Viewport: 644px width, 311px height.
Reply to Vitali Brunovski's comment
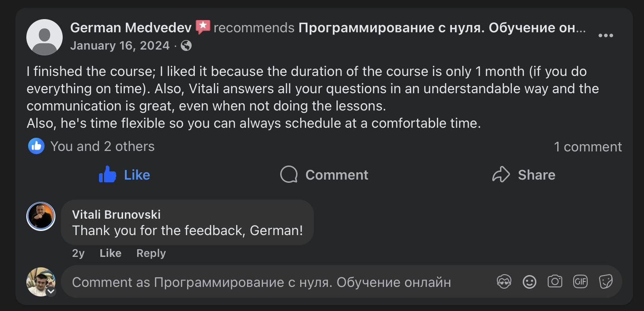[151, 253]
